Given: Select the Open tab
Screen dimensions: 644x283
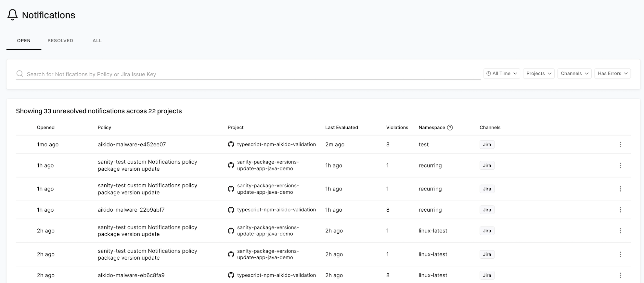Looking at the screenshot, I should 24,41.
